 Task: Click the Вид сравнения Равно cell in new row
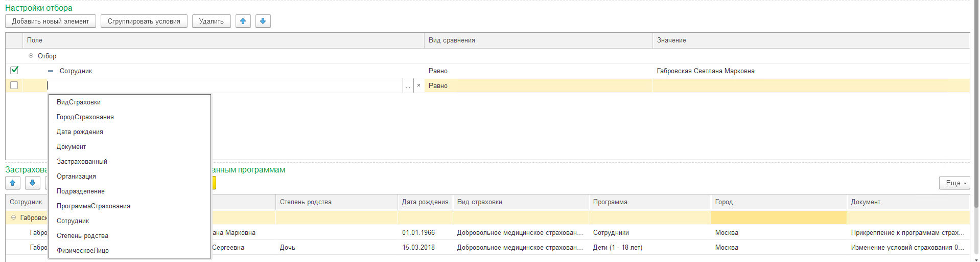click(x=536, y=85)
